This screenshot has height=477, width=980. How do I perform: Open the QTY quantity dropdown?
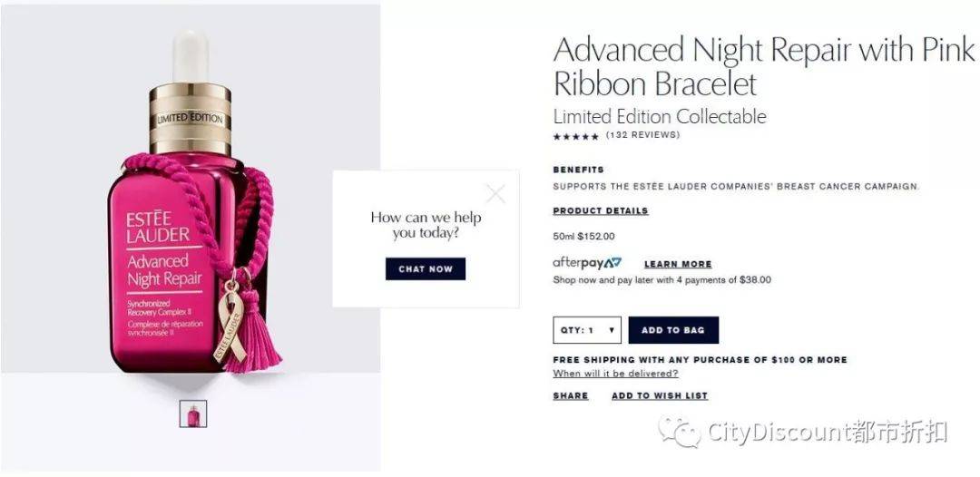click(587, 330)
